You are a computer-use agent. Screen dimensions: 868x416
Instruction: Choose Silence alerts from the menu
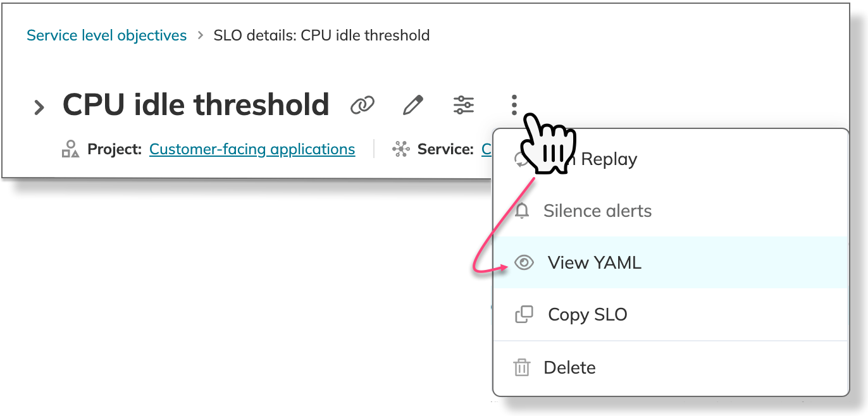point(671,211)
